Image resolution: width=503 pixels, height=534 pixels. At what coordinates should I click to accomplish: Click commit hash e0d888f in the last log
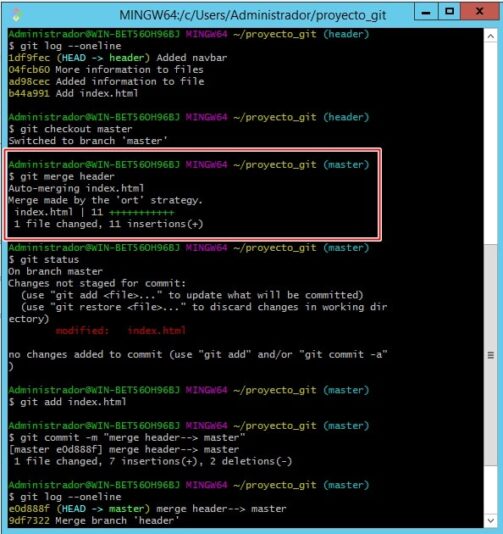(x=29, y=509)
